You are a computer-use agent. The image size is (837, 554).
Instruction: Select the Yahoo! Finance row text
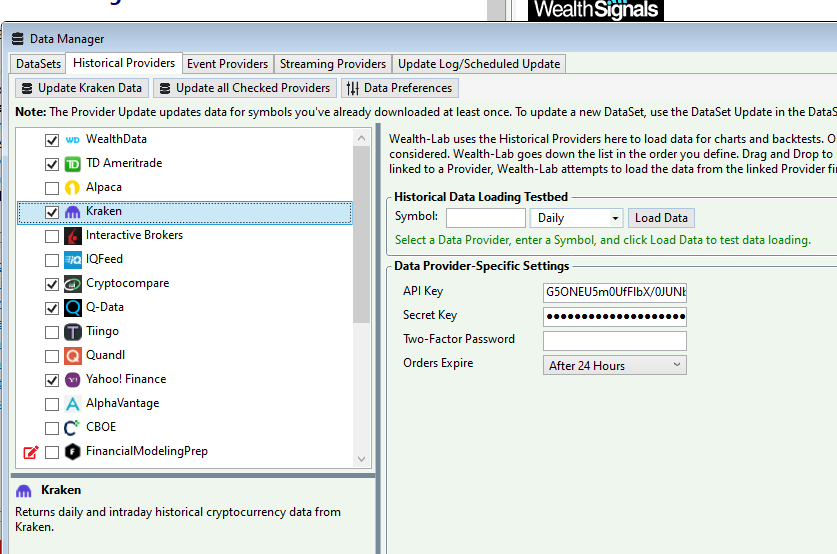coord(126,379)
